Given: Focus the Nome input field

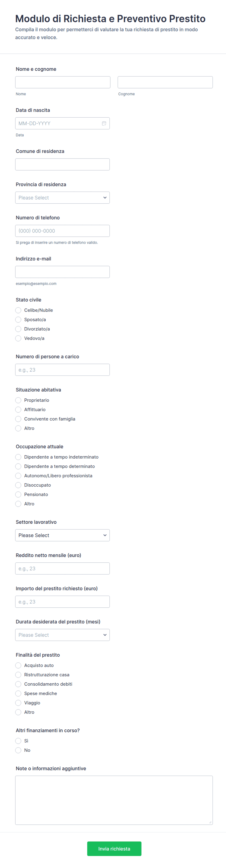Looking at the screenshot, I should coord(63,82).
